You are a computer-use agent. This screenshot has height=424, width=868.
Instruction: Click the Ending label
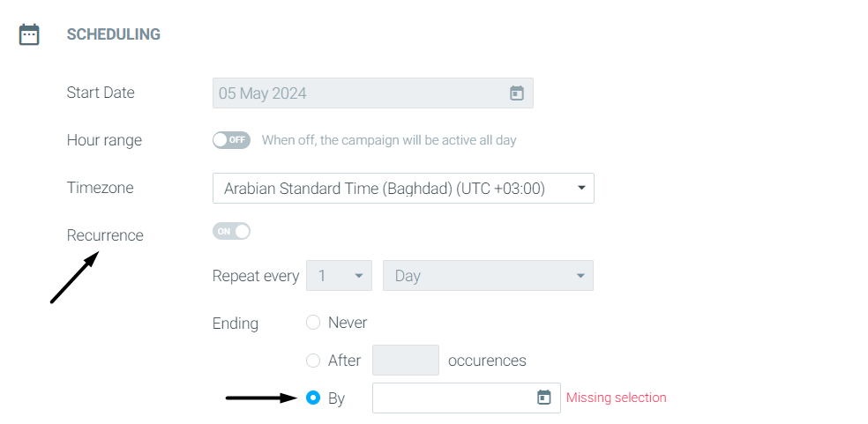coord(236,324)
